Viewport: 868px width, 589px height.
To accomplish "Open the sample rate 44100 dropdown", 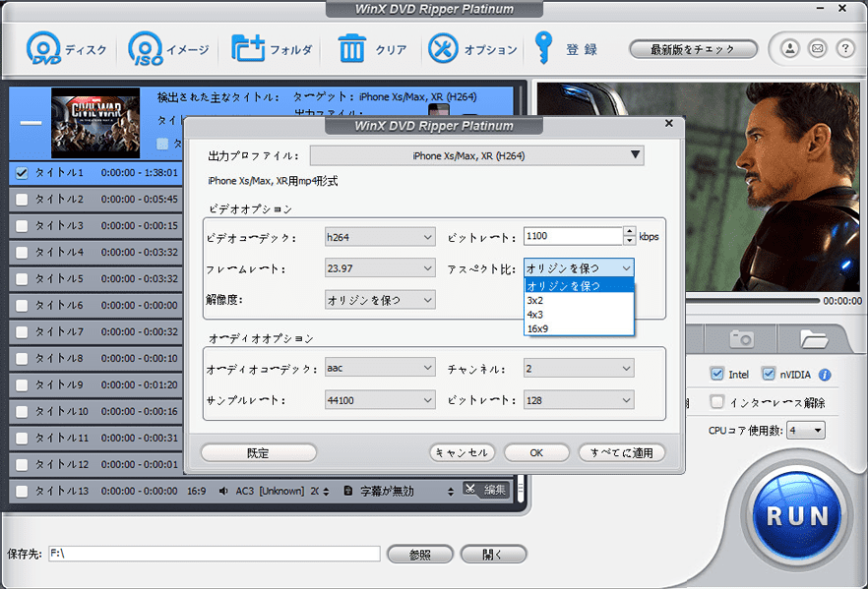I will (x=380, y=400).
